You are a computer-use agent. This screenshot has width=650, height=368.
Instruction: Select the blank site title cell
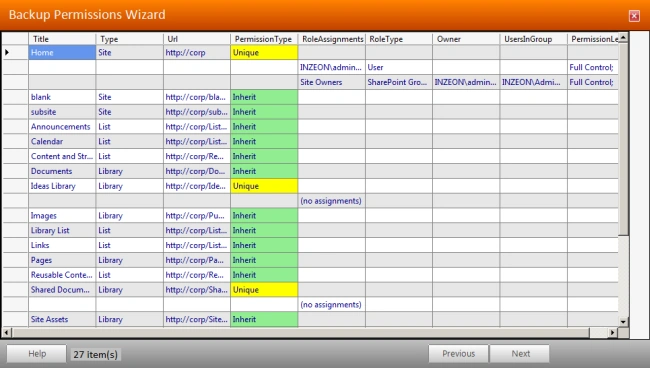click(x=62, y=97)
